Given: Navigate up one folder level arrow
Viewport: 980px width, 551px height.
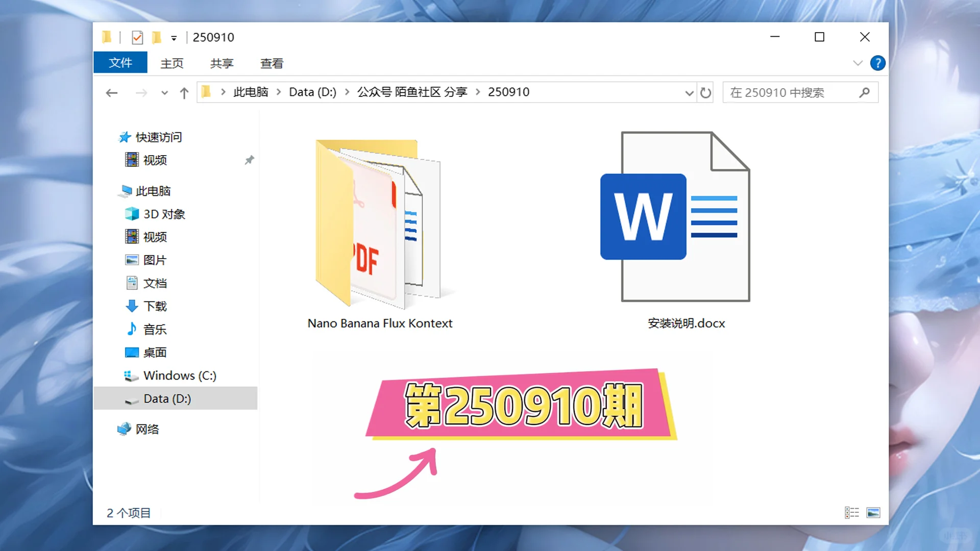Looking at the screenshot, I should click(184, 93).
